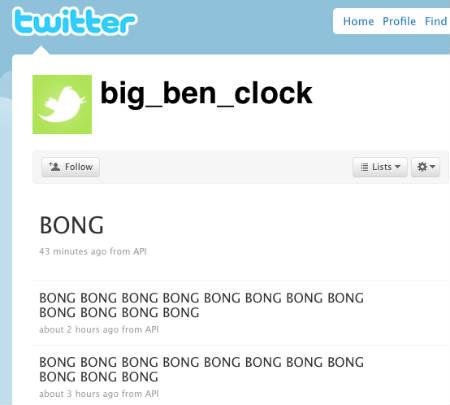Image resolution: width=450 pixels, height=405 pixels.
Task: Follow big_ben_clock
Action: click(x=71, y=167)
